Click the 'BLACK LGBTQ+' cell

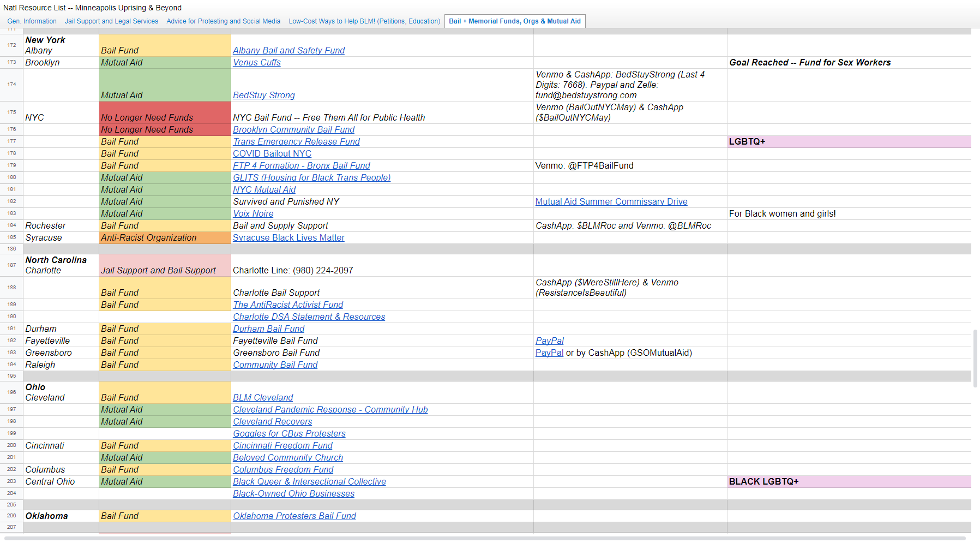pyautogui.click(x=849, y=482)
